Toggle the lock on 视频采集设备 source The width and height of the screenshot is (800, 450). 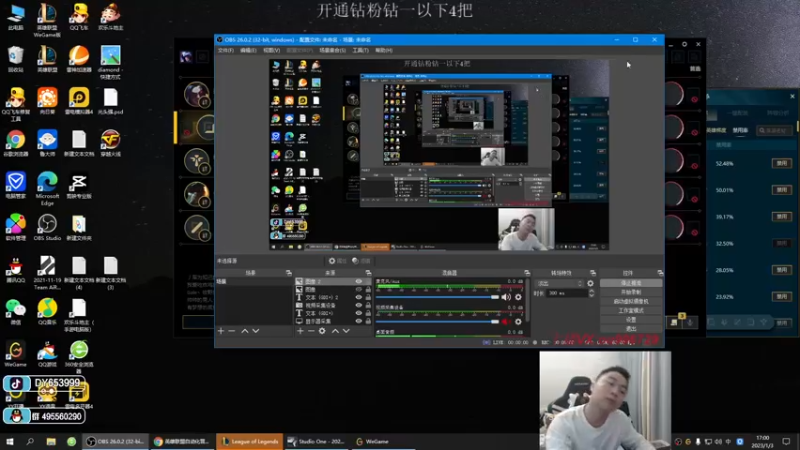pos(368,305)
